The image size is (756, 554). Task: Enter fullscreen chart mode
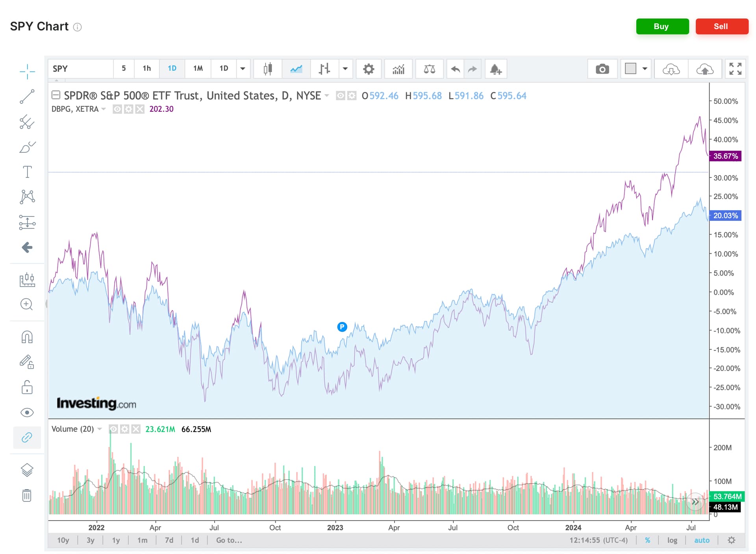[735, 69]
